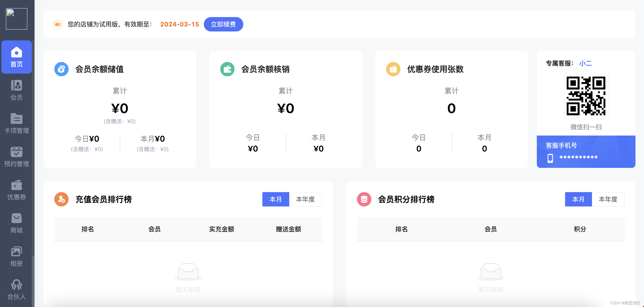This screenshot has width=644, height=307.
Task: Click the 小二 customer service link
Action: click(585, 63)
